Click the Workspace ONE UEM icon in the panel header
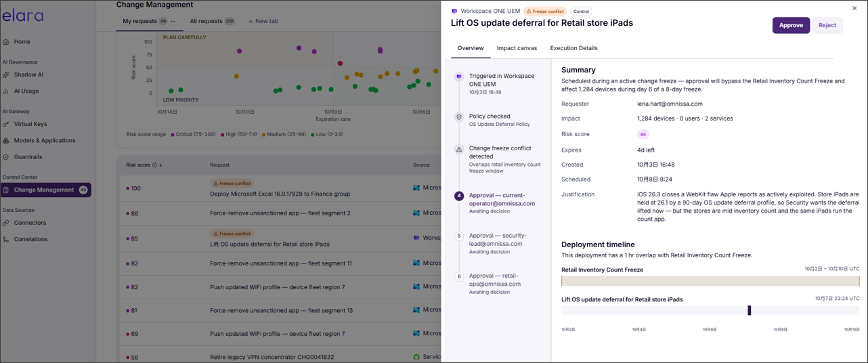This screenshot has height=363, width=868. (x=454, y=12)
